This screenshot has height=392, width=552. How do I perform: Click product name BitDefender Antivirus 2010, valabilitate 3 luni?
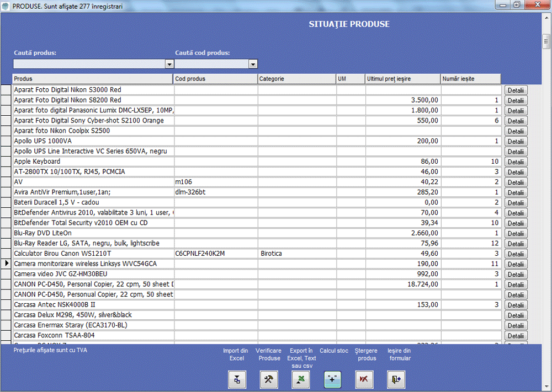pos(94,213)
